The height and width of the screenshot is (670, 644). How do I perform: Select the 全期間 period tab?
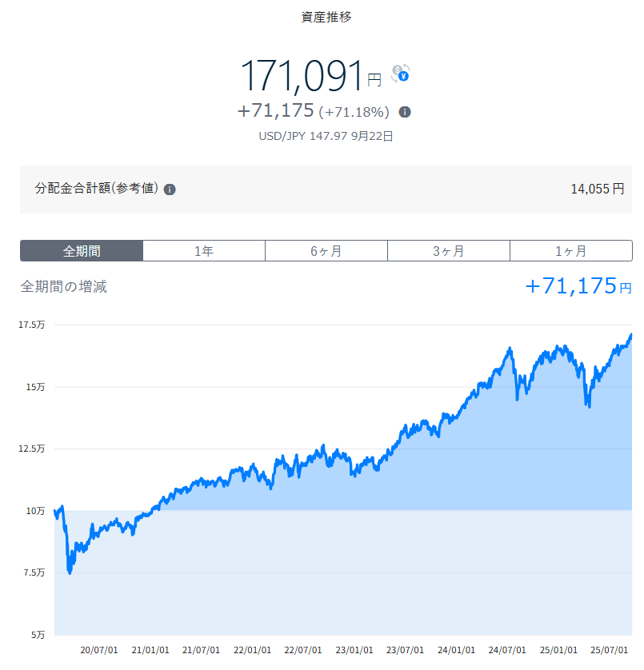82,251
